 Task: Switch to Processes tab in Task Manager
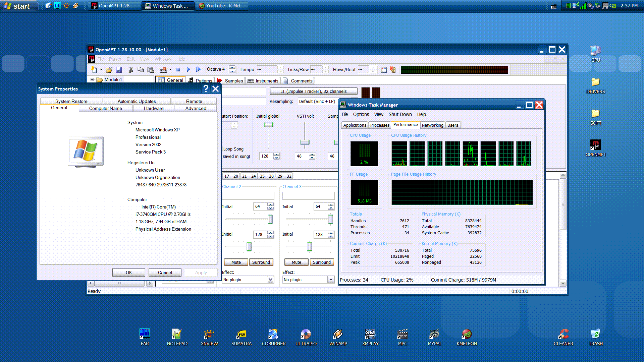(380, 125)
